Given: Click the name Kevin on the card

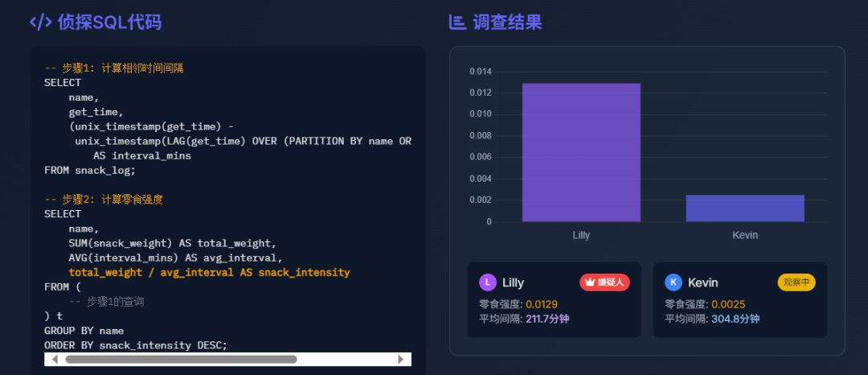Looking at the screenshot, I should point(703,282).
